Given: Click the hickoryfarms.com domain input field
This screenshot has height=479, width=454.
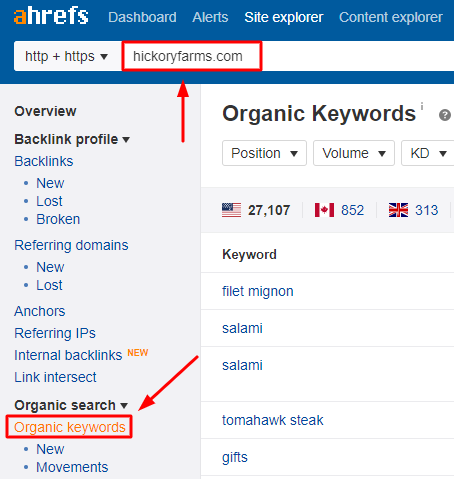Looking at the screenshot, I should coord(192,56).
